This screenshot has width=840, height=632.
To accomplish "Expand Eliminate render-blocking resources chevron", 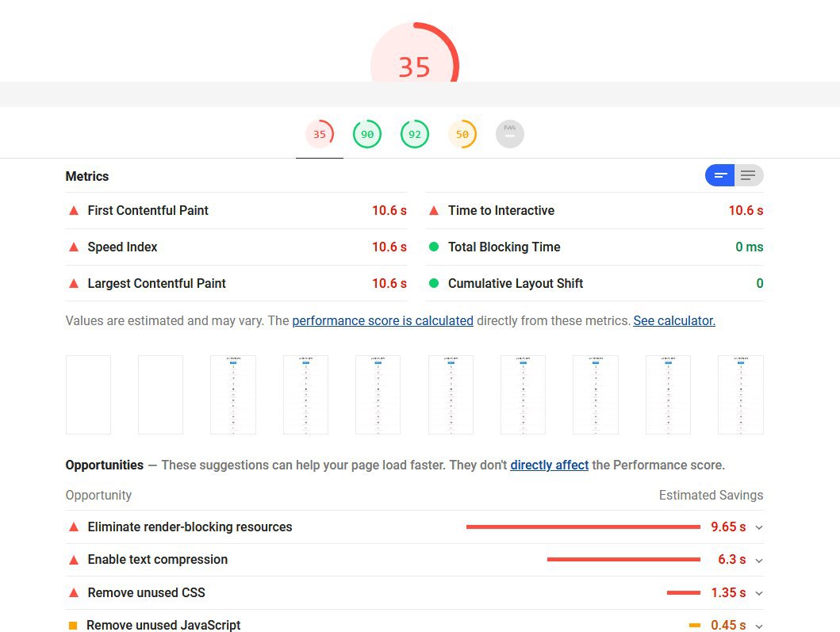I will click(759, 527).
